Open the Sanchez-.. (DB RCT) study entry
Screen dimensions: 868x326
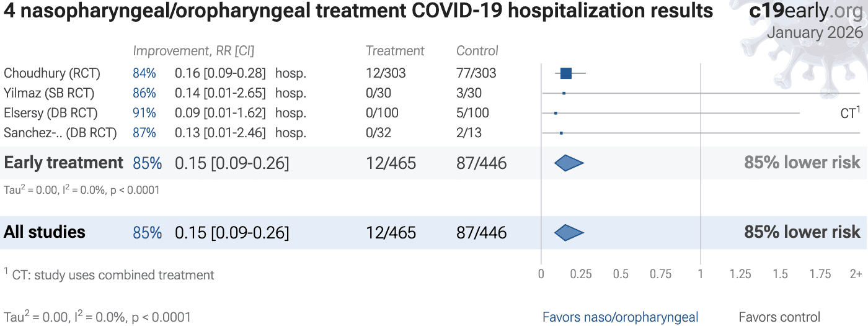tap(60, 133)
